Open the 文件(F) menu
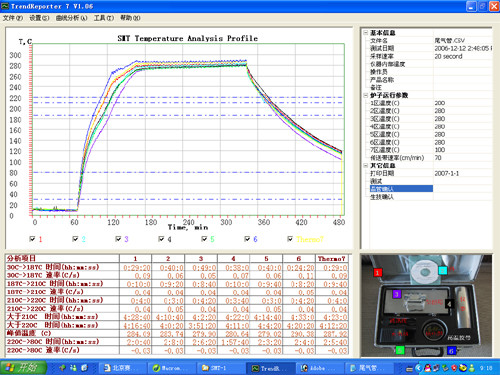 point(13,18)
